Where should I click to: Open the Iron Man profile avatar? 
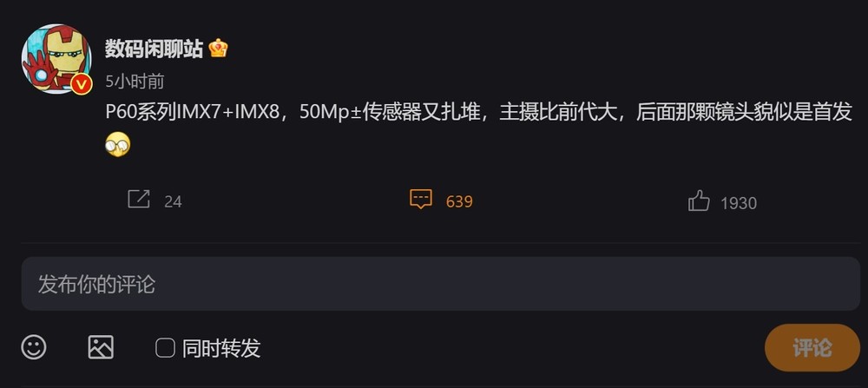(56, 59)
